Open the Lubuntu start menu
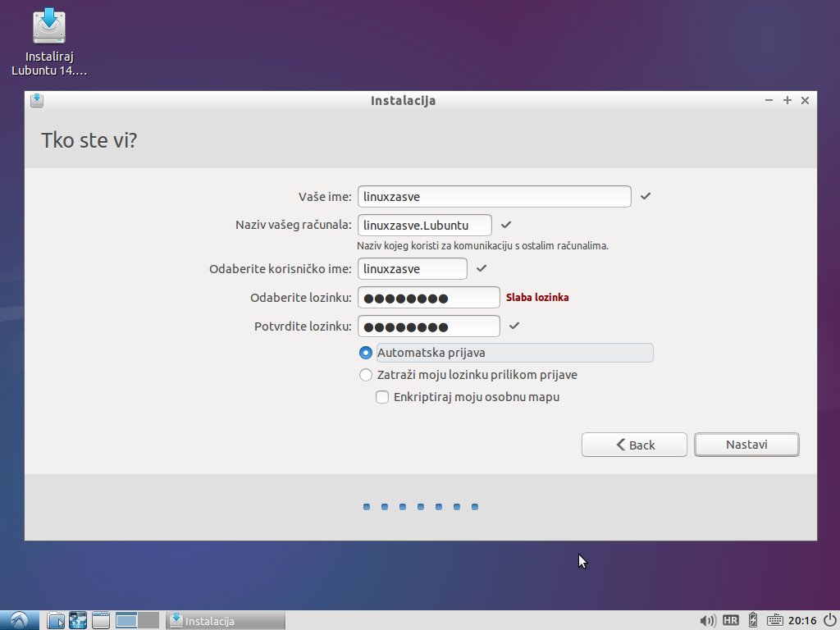The image size is (840, 630). coord(20,620)
